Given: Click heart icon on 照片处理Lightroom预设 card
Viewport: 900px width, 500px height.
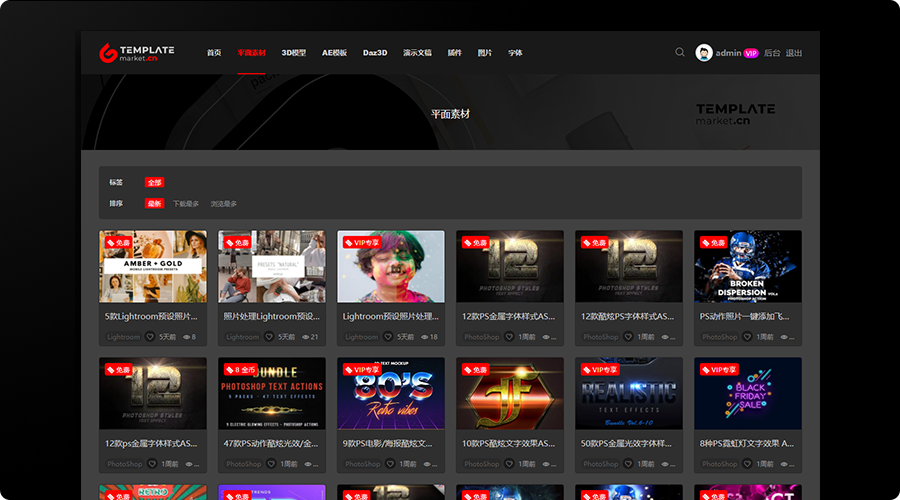Looking at the screenshot, I should click(x=269, y=337).
